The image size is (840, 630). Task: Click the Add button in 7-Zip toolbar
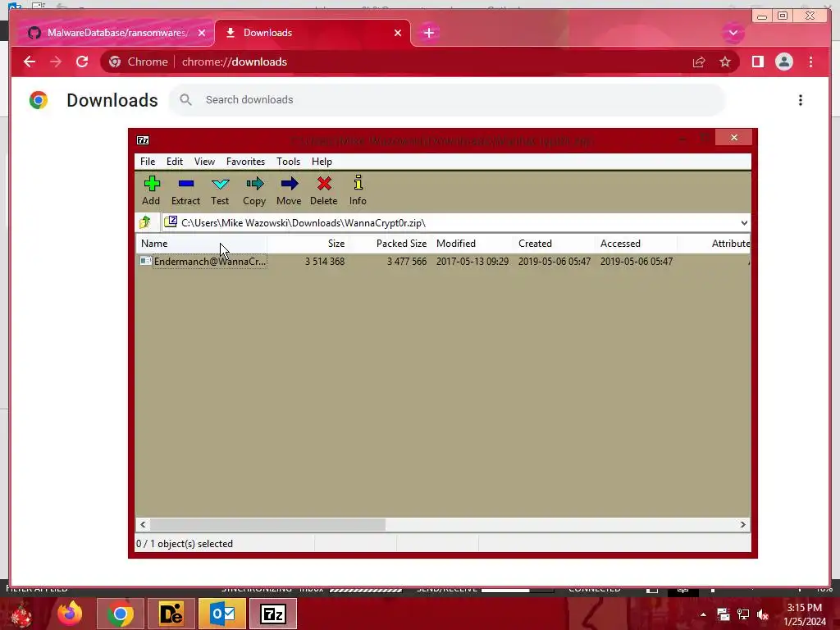[x=151, y=190]
